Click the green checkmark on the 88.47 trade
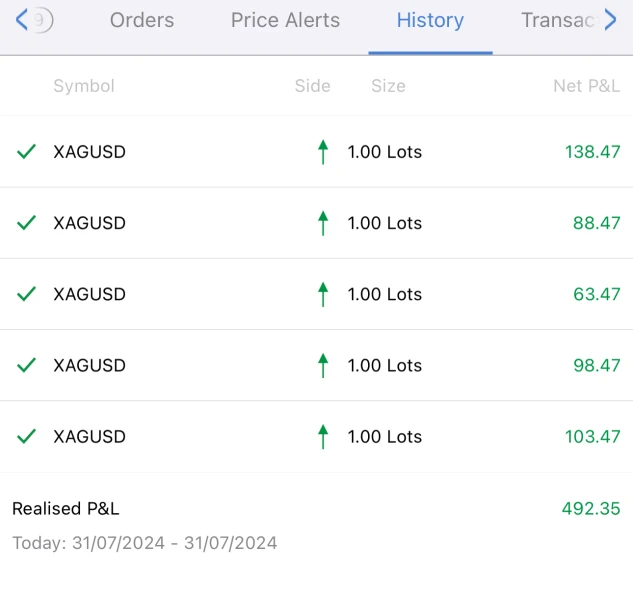This screenshot has height=600, width=633. click(27, 223)
